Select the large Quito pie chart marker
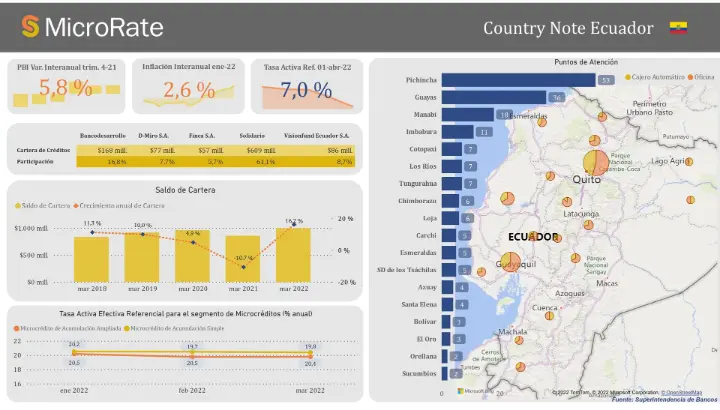This screenshot has width=720, height=410. [595, 160]
